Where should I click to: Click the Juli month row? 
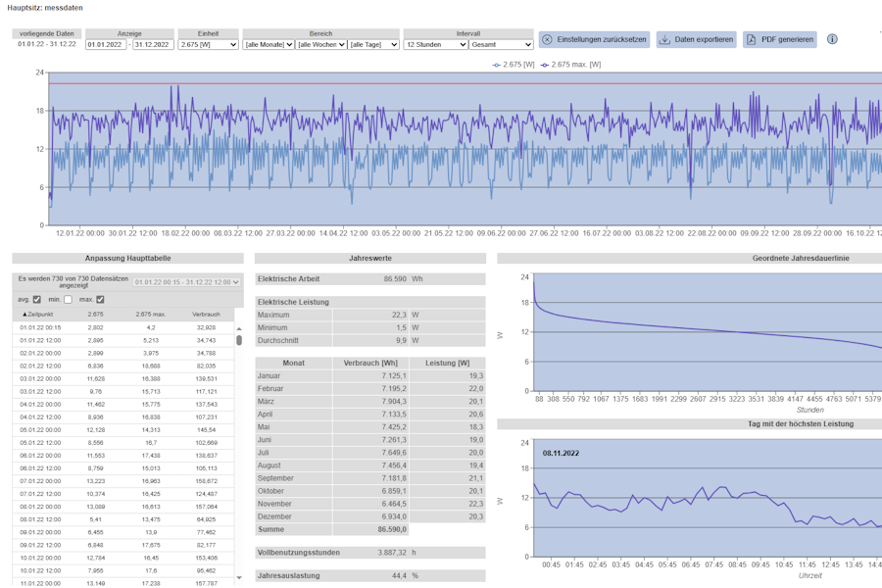pyautogui.click(x=370, y=453)
